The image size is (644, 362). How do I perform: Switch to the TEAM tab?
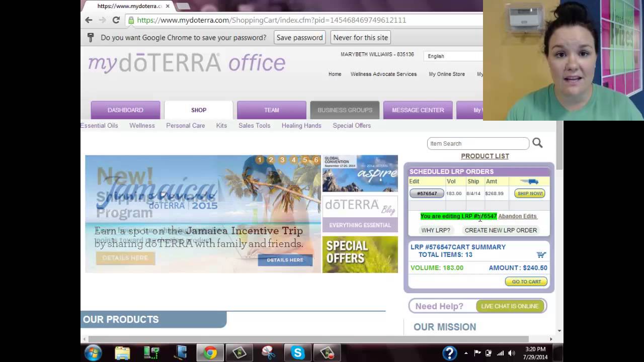click(x=272, y=110)
